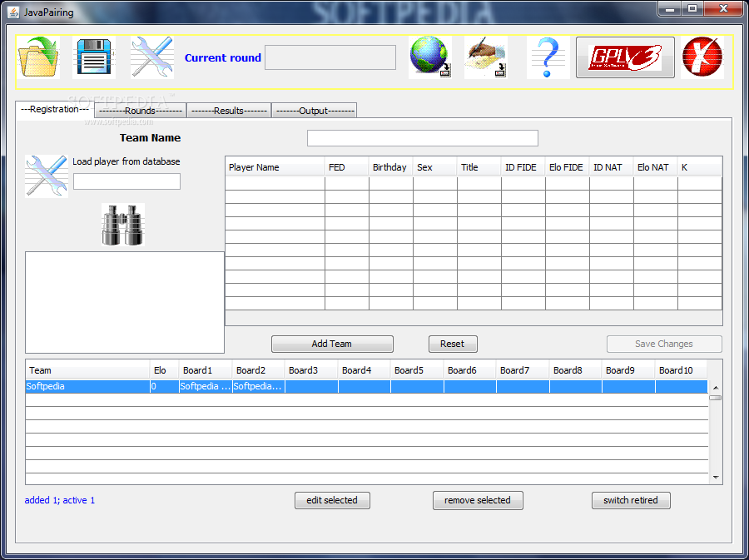Click the ID NAT column header
The image size is (749, 560).
612,167
